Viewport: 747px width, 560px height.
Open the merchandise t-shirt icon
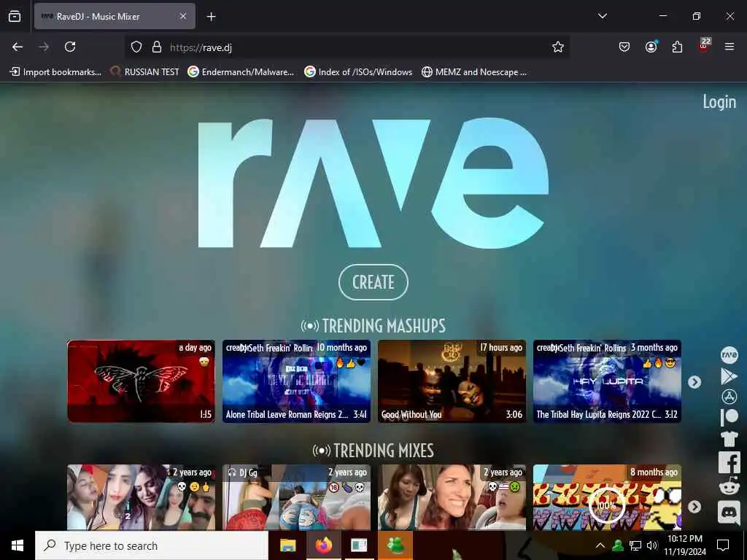(x=729, y=438)
